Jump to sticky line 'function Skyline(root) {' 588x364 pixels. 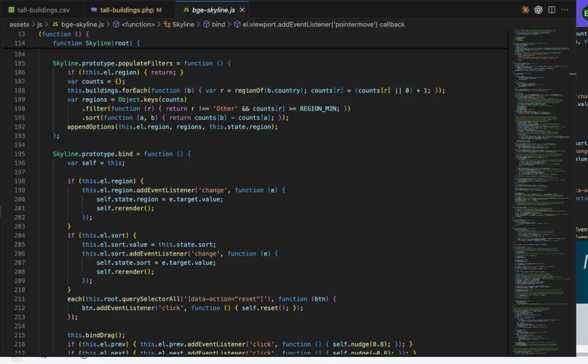(x=96, y=43)
